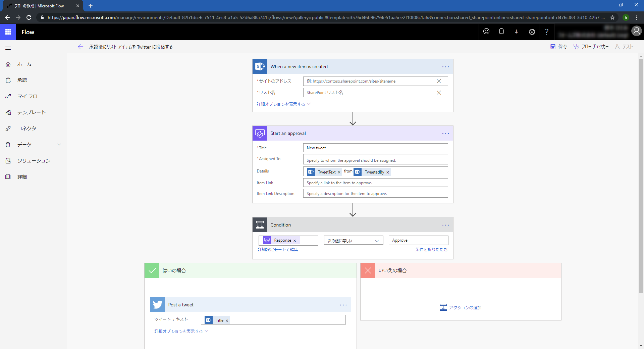Clear the リスト名 field with X
The image size is (644, 349).
point(439,93)
